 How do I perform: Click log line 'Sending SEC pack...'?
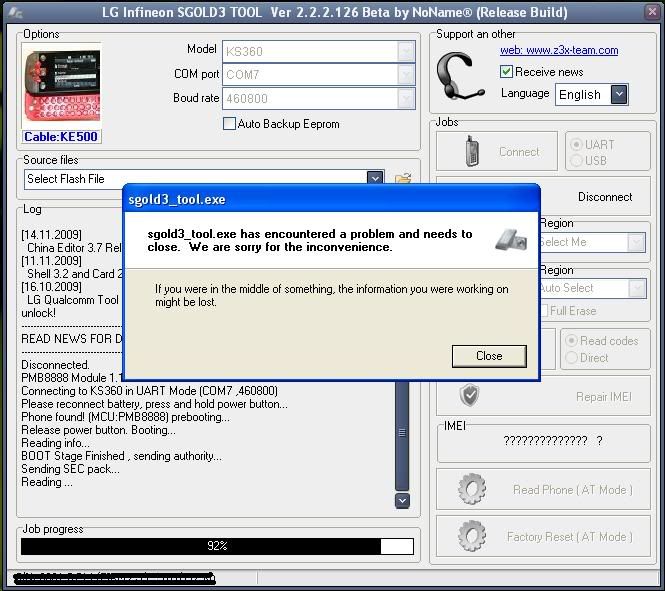point(70,469)
